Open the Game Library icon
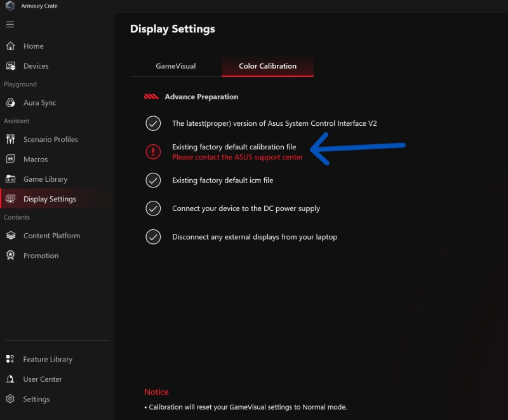 pyautogui.click(x=10, y=179)
